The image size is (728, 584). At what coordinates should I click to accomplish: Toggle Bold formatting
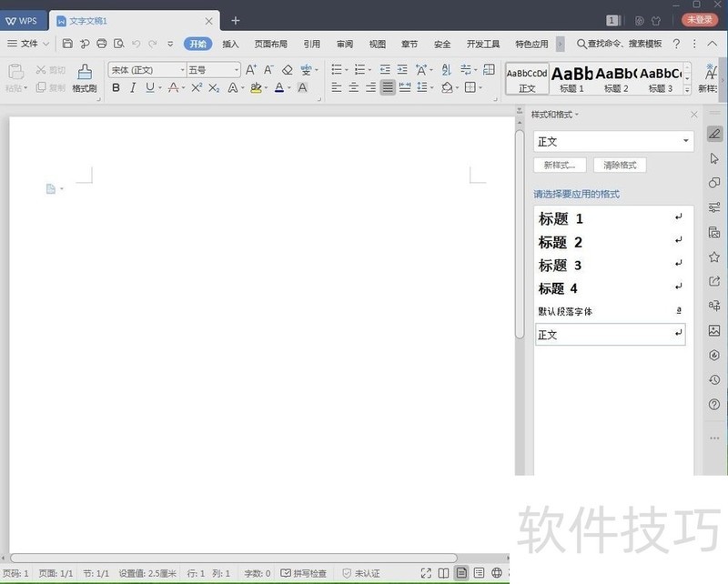pyautogui.click(x=116, y=88)
